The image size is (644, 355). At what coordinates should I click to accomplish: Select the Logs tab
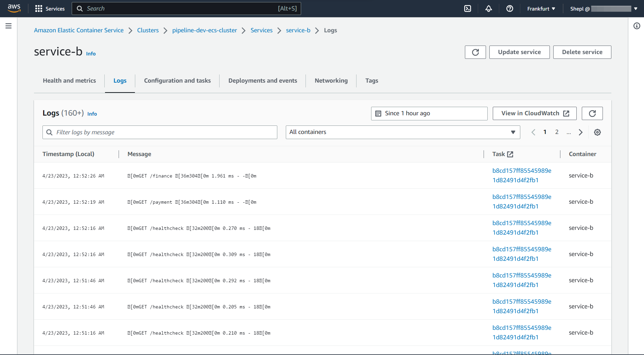120,81
